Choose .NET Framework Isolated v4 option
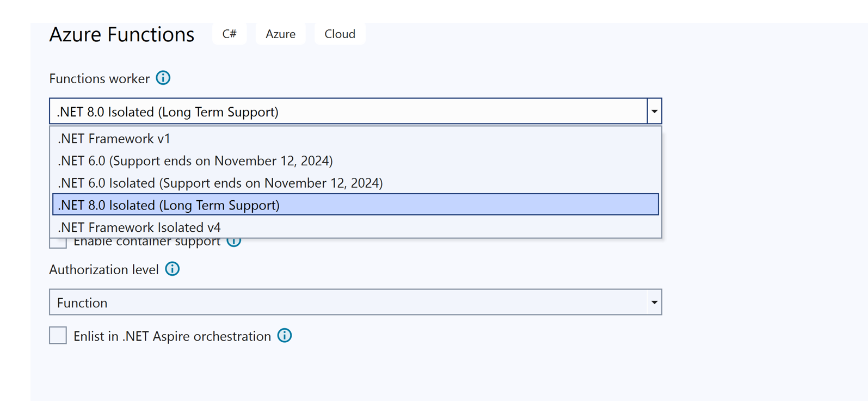Screen dimensions: 868x401 pyautogui.click(x=355, y=227)
